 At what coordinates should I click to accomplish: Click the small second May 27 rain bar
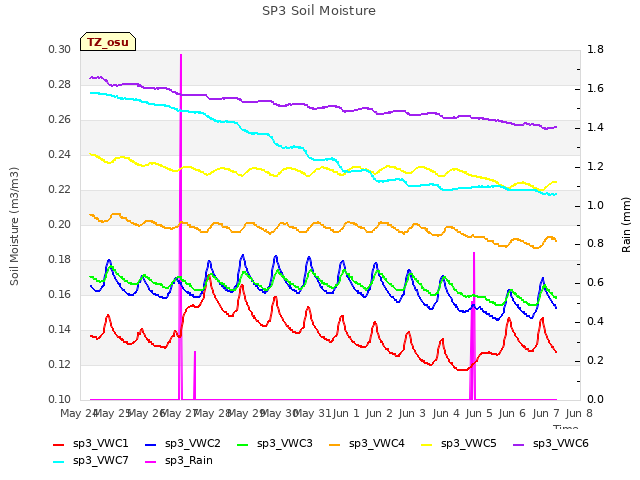pos(195,375)
